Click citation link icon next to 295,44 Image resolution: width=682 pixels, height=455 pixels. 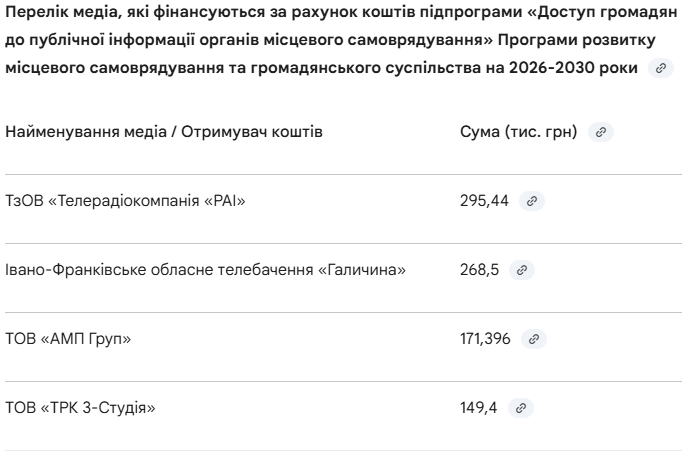(531, 201)
